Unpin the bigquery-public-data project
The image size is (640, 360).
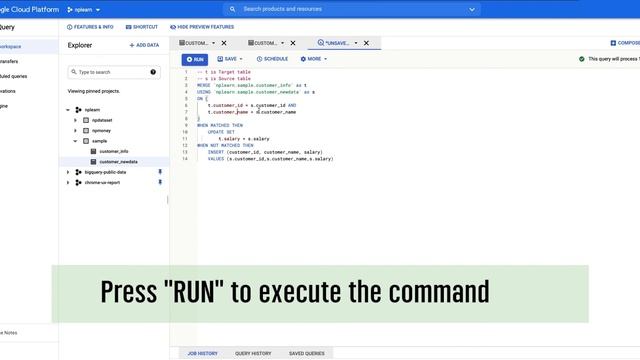160,172
